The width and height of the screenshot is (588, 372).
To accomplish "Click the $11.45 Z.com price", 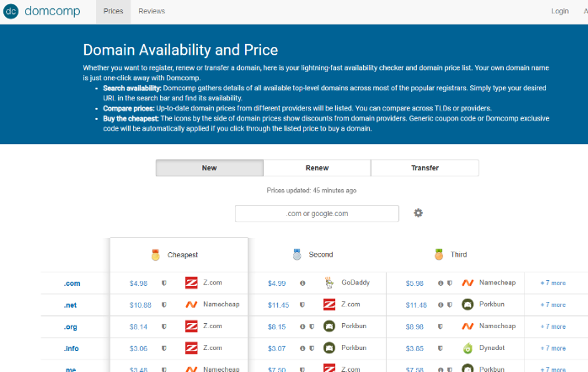I will click(278, 305).
